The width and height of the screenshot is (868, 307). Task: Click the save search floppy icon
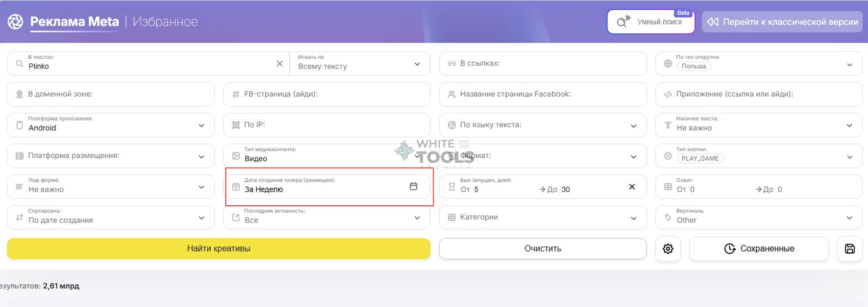pos(850,249)
